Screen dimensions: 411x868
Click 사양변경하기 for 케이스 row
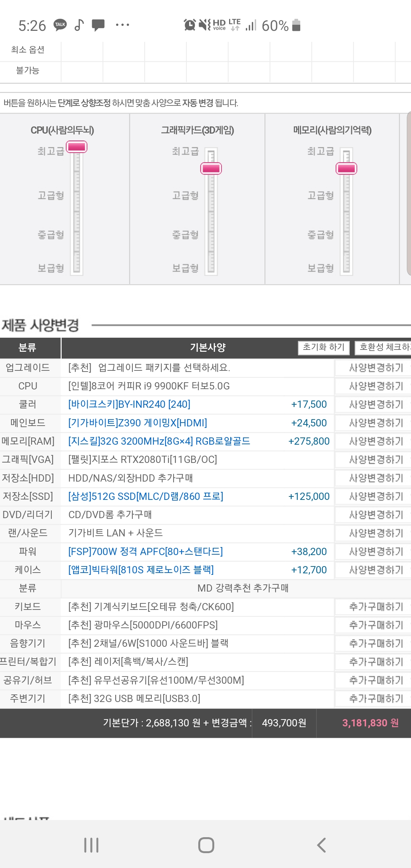(373, 570)
